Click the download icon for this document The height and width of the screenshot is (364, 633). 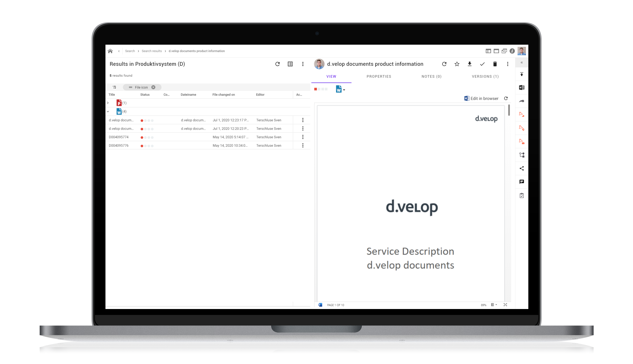(x=469, y=64)
